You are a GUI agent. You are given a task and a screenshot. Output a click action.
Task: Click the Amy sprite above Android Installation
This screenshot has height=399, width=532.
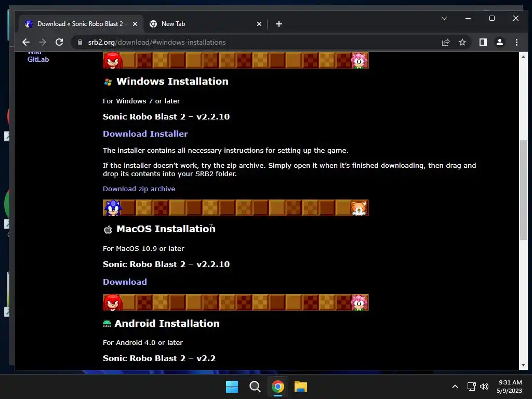pyautogui.click(x=360, y=302)
